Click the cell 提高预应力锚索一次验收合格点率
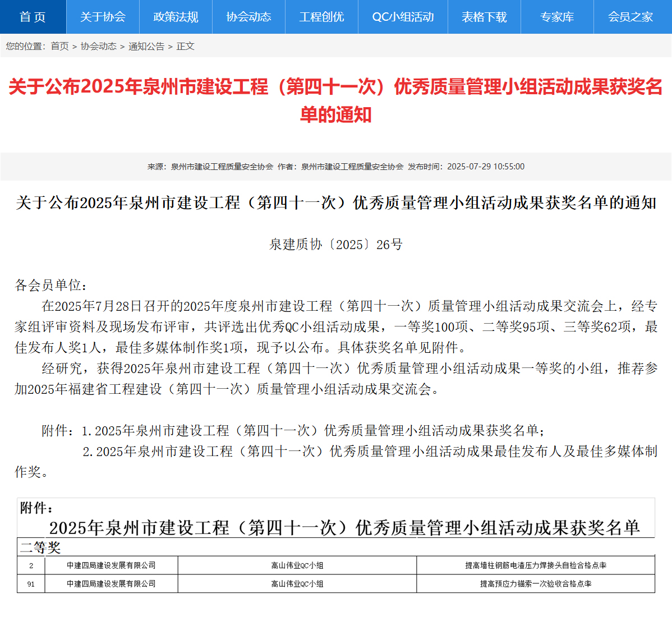672x621 pixels. [x=536, y=584]
